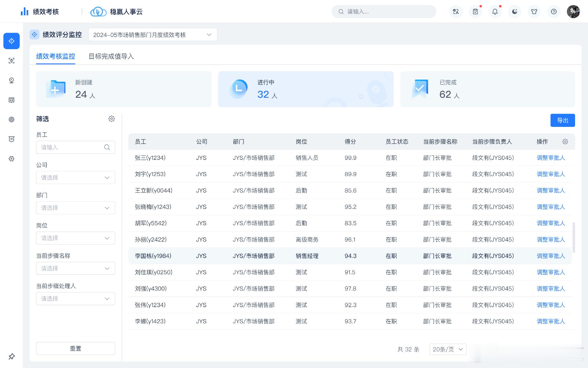Open the notification bell
The height and width of the screenshot is (368, 588).
point(495,11)
